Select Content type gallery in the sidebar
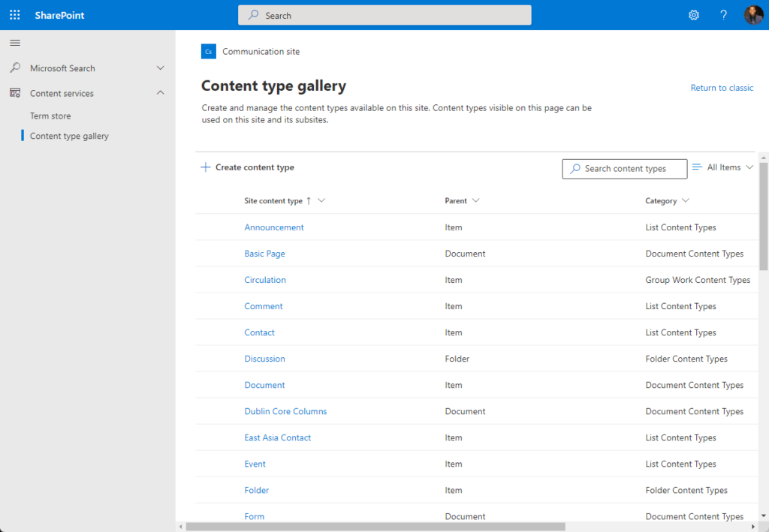Viewport: 769px width, 532px height. click(69, 136)
